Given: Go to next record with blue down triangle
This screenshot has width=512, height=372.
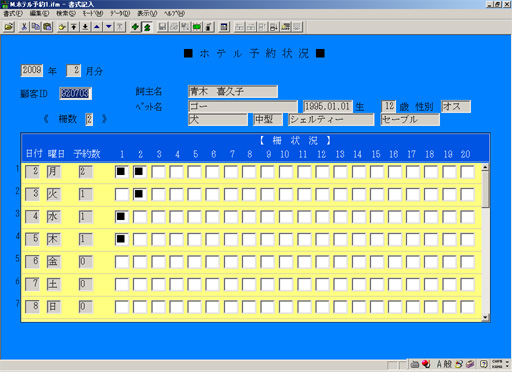Looking at the screenshot, I should point(109,27).
